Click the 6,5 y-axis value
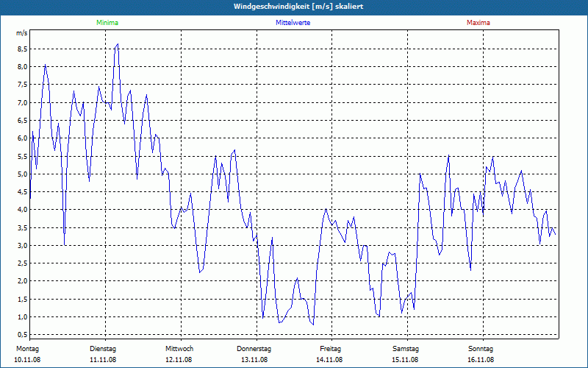This screenshot has height=368, width=588. [x=22, y=121]
